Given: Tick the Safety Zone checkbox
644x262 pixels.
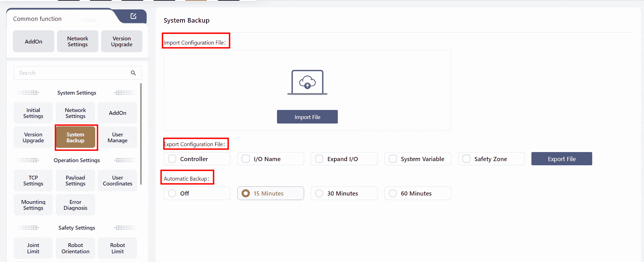Looking at the screenshot, I should [466, 159].
